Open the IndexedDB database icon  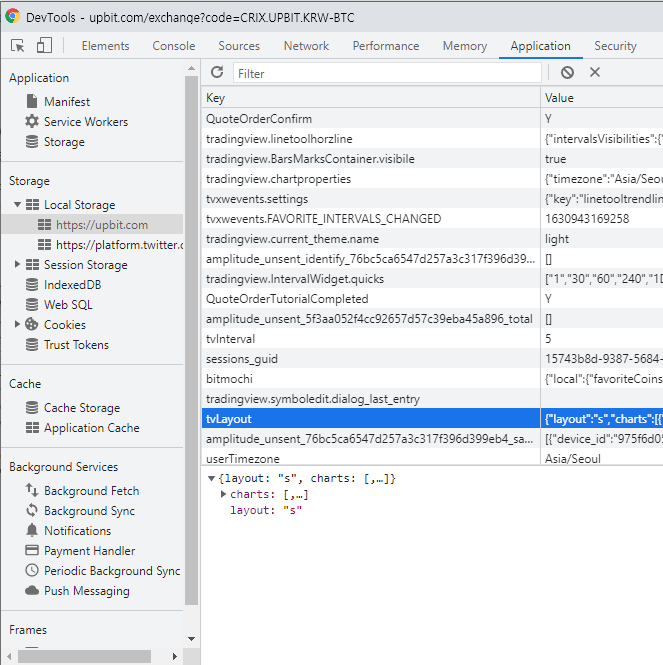pyautogui.click(x=32, y=285)
